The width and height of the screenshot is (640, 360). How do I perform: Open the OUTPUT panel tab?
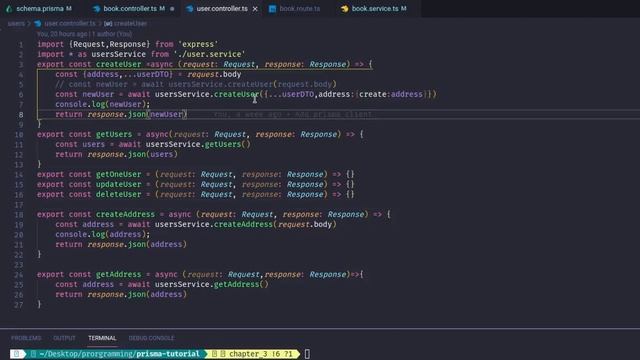pyautogui.click(x=64, y=338)
